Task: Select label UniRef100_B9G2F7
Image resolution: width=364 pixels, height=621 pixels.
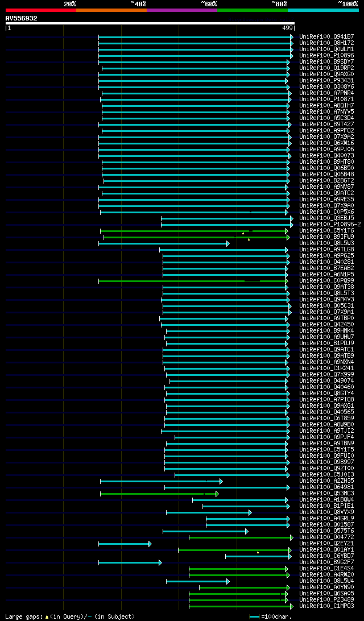Action: point(327,562)
